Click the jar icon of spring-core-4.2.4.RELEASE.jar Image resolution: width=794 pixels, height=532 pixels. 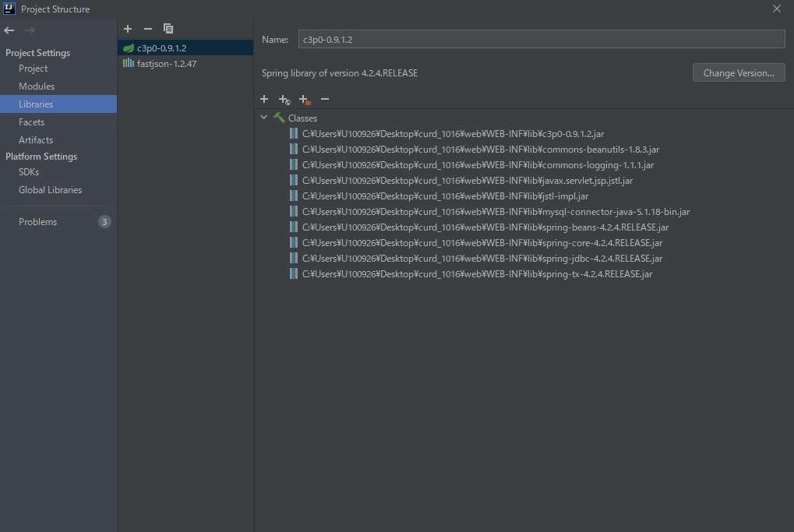coord(293,242)
